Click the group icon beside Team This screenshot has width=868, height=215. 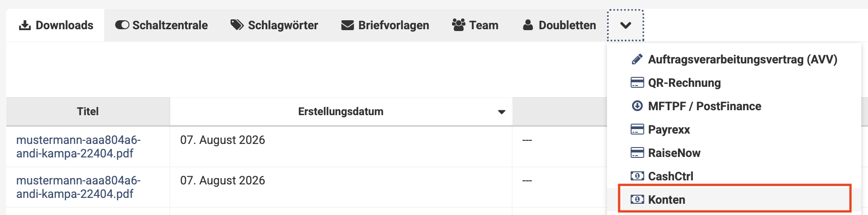(x=459, y=25)
